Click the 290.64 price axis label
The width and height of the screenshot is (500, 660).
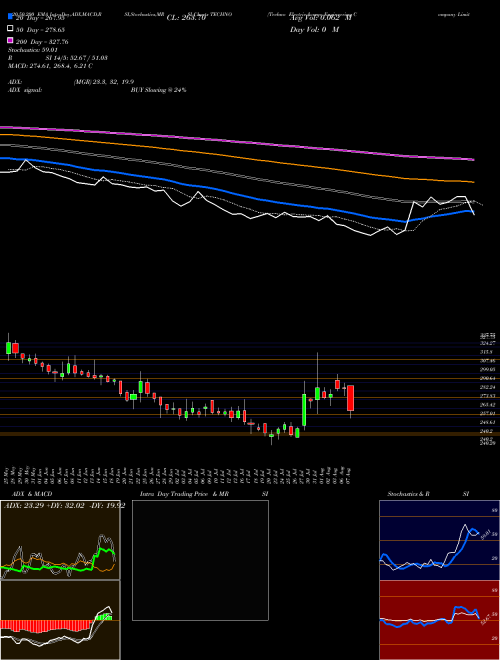[x=487, y=378]
